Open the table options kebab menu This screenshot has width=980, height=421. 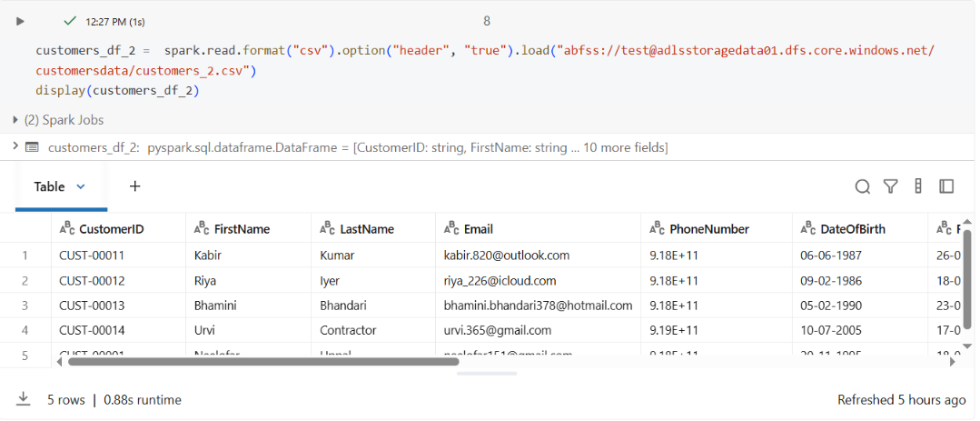(918, 186)
